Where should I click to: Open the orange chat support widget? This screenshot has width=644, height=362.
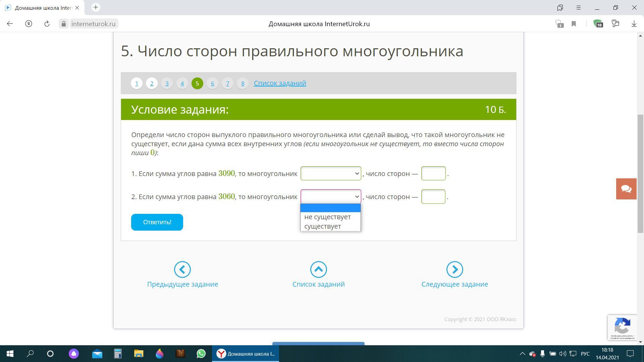(626, 189)
